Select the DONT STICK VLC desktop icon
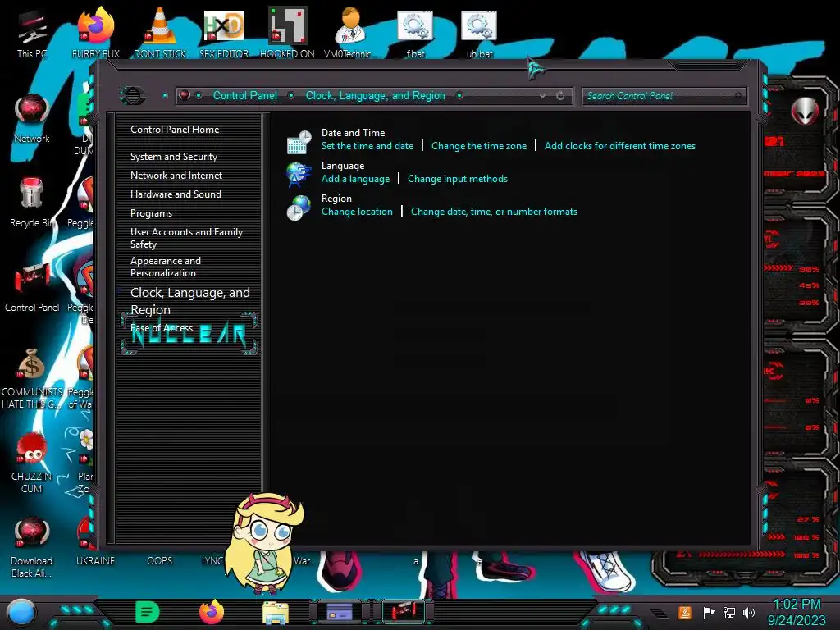 pos(160,34)
